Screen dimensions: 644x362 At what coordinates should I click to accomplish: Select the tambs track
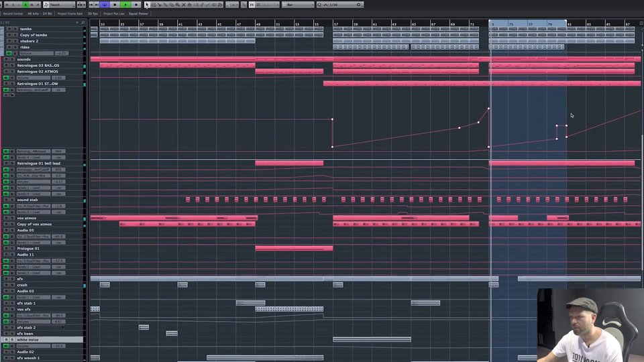click(25, 29)
